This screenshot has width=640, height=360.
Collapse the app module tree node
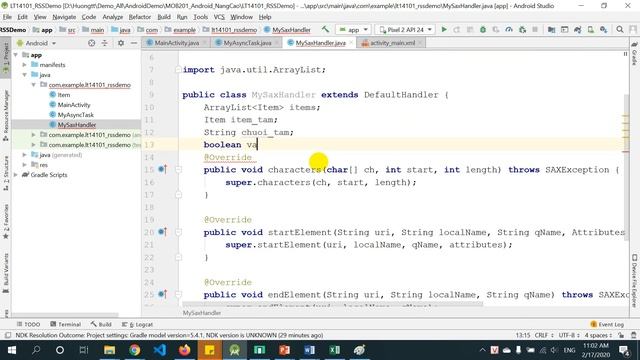tap(16, 55)
